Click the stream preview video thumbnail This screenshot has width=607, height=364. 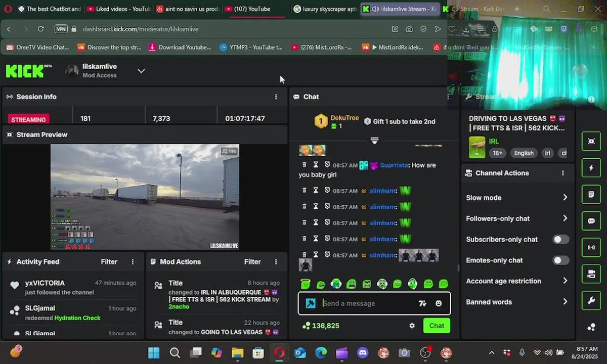[x=145, y=197]
